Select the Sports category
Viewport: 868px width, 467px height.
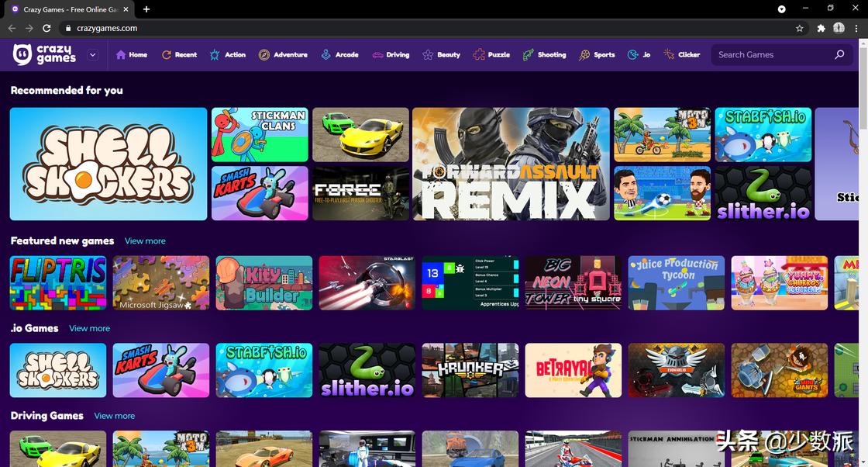coord(597,55)
